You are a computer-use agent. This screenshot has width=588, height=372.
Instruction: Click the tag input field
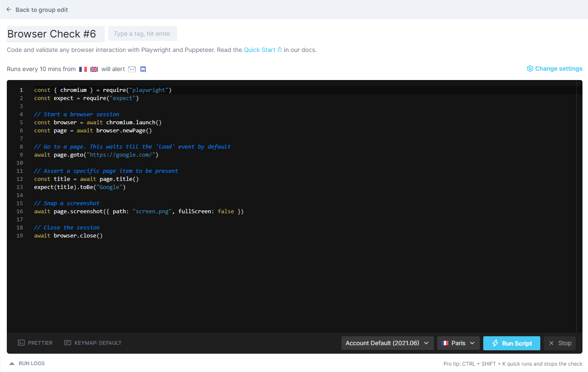coord(142,33)
